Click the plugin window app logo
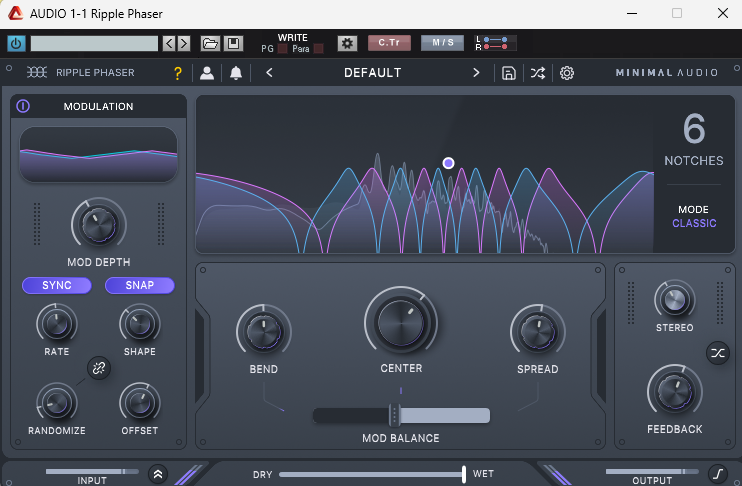Viewport: 742px width, 486px height. click(x=16, y=14)
